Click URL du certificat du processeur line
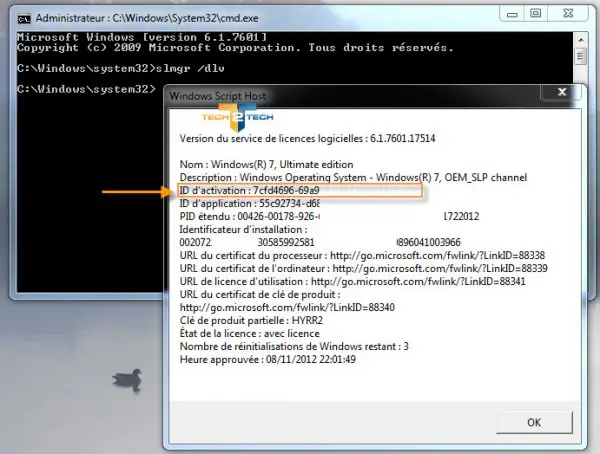600x454 pixels. (x=362, y=255)
